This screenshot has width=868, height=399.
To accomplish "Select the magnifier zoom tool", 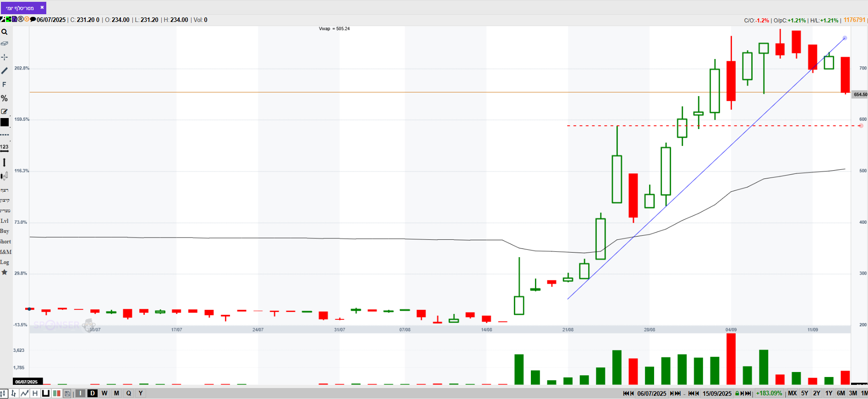I will click(x=4, y=32).
